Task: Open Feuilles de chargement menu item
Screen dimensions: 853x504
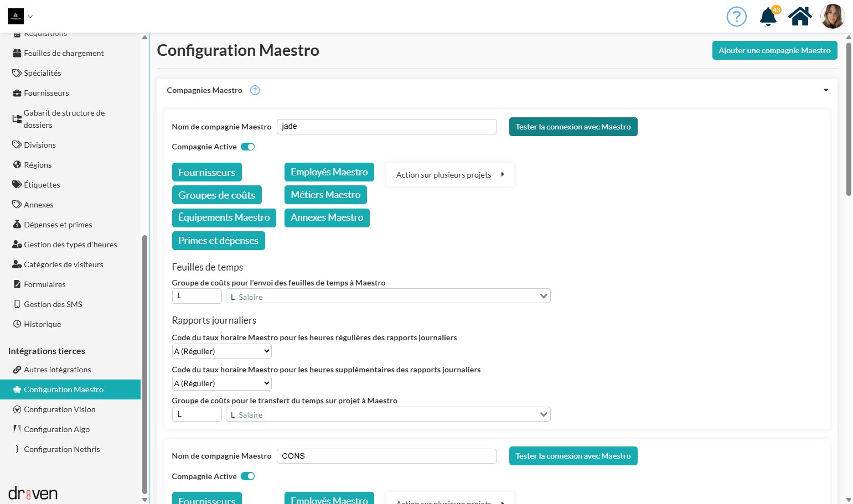Action: click(64, 53)
